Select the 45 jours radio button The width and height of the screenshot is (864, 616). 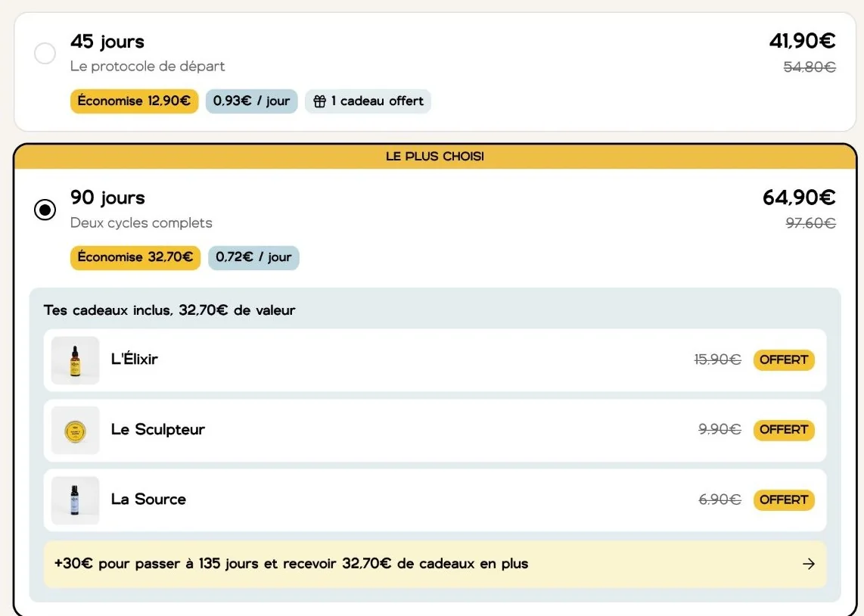[45, 54]
